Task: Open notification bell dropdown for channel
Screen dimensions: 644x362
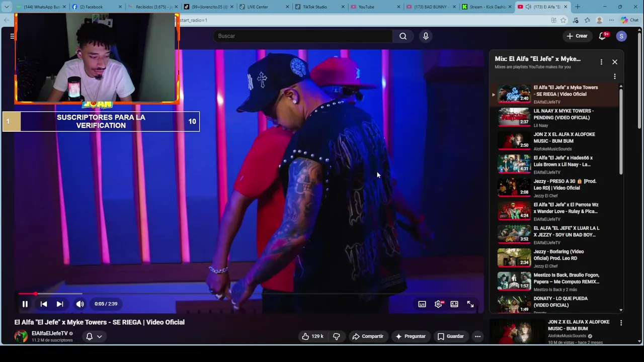Action: coord(94,336)
